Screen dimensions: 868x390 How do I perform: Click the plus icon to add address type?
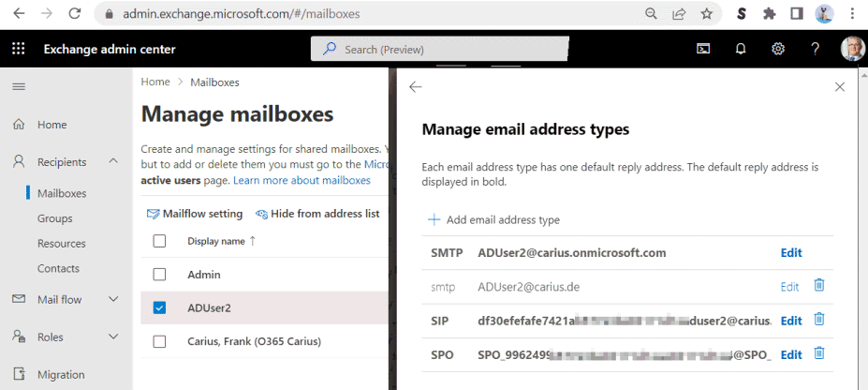tap(434, 220)
